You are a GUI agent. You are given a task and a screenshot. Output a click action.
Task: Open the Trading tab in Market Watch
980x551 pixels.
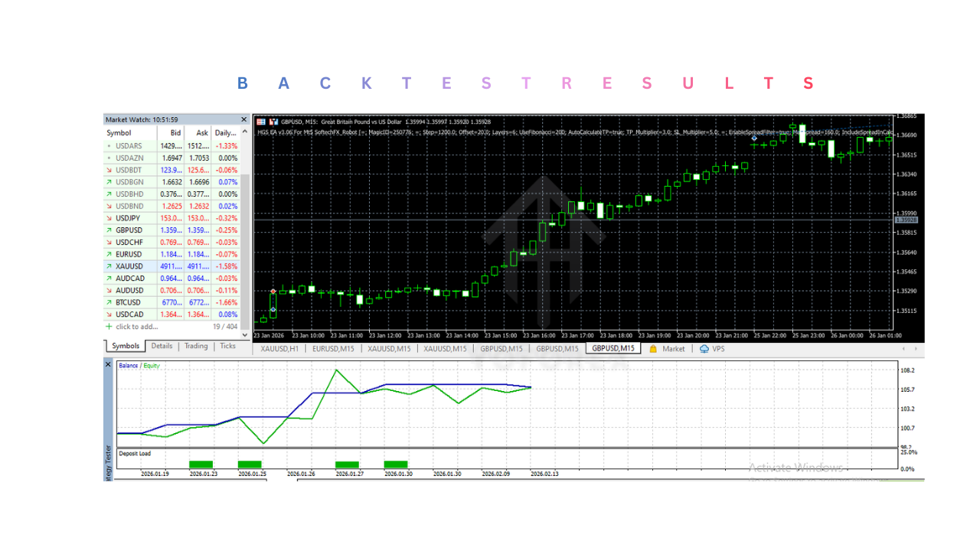tap(196, 346)
